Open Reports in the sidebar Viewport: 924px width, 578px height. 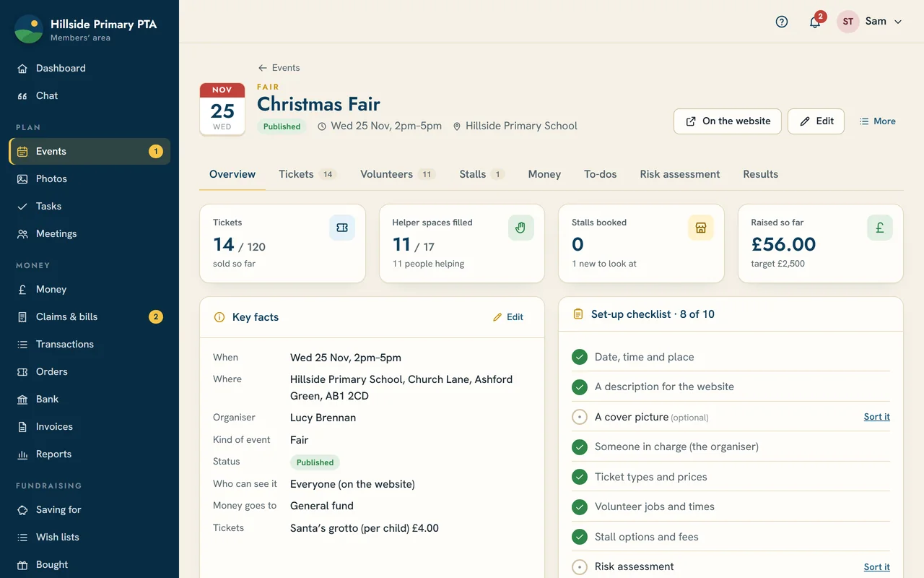click(x=90, y=454)
